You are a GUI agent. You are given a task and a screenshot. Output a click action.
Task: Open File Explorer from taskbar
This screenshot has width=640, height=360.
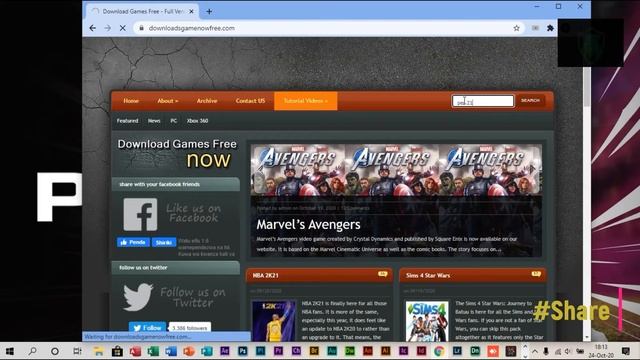98,351
